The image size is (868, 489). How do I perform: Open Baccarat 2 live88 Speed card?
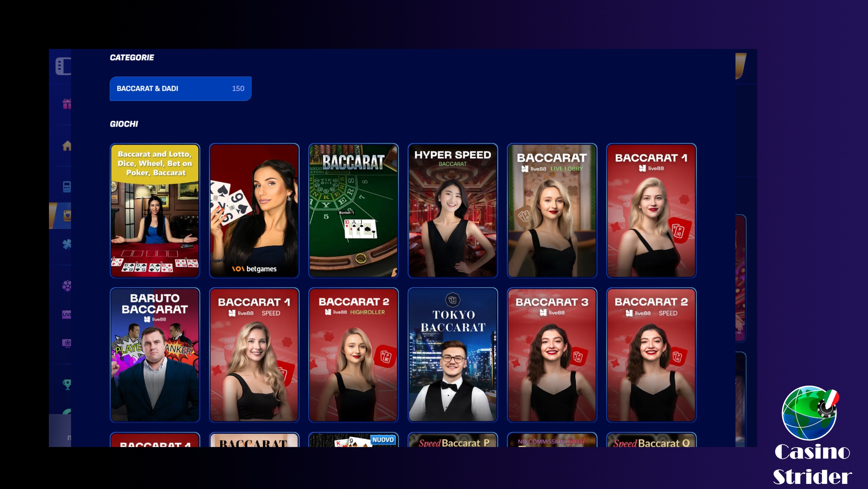[x=651, y=355]
